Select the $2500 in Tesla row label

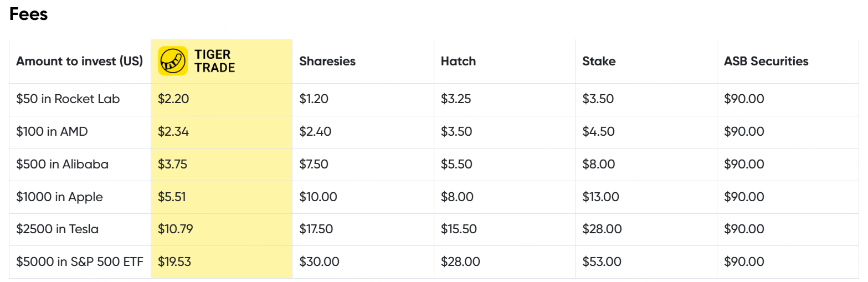coord(57,229)
